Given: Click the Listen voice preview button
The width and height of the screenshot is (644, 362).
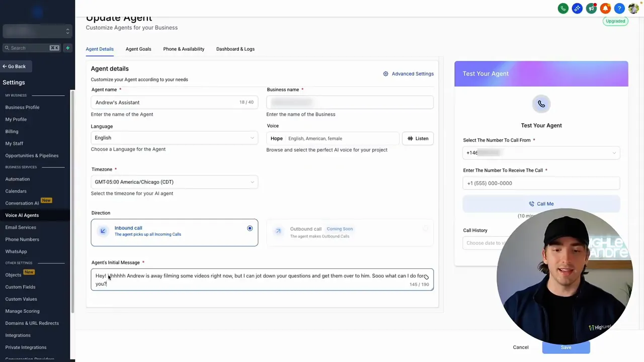Looking at the screenshot, I should (x=418, y=139).
